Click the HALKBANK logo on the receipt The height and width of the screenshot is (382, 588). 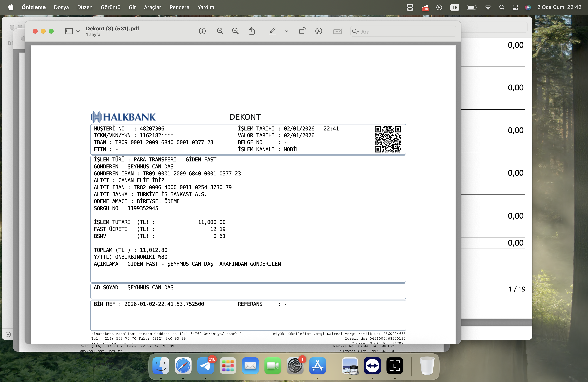pyautogui.click(x=123, y=117)
